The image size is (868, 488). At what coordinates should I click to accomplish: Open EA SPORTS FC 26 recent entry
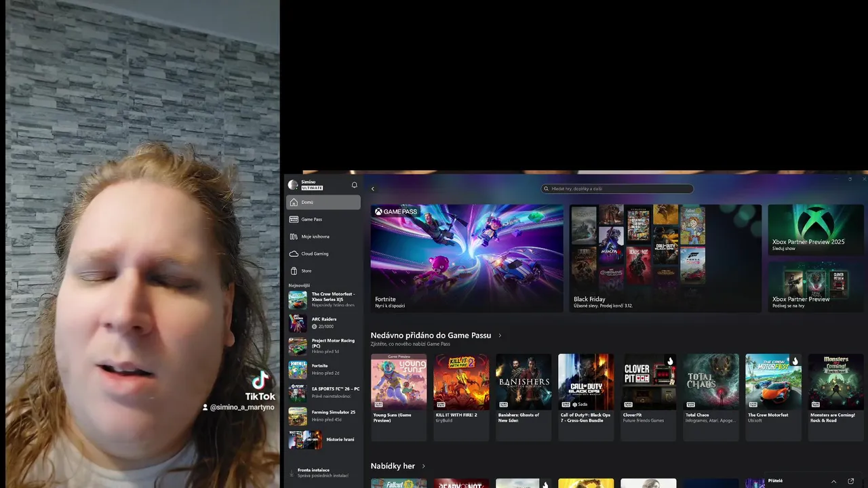coord(324,392)
